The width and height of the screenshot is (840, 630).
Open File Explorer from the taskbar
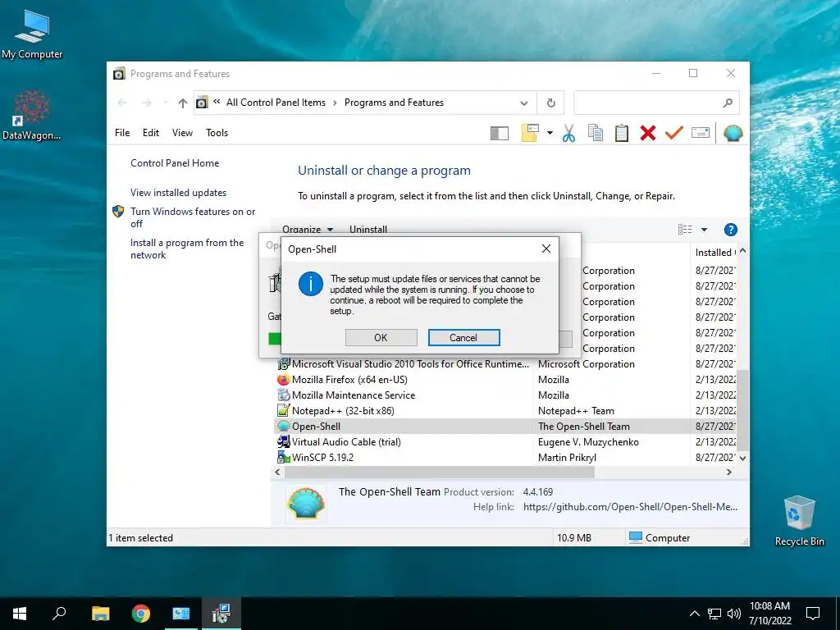point(100,614)
